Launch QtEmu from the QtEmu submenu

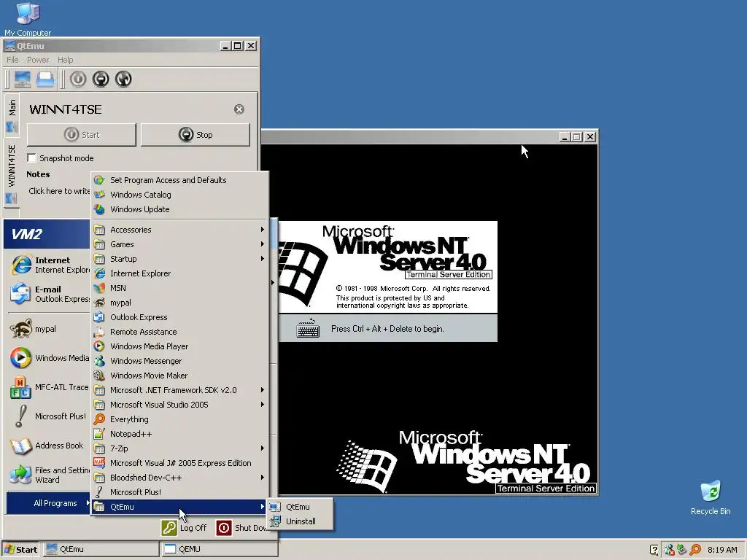click(300, 507)
